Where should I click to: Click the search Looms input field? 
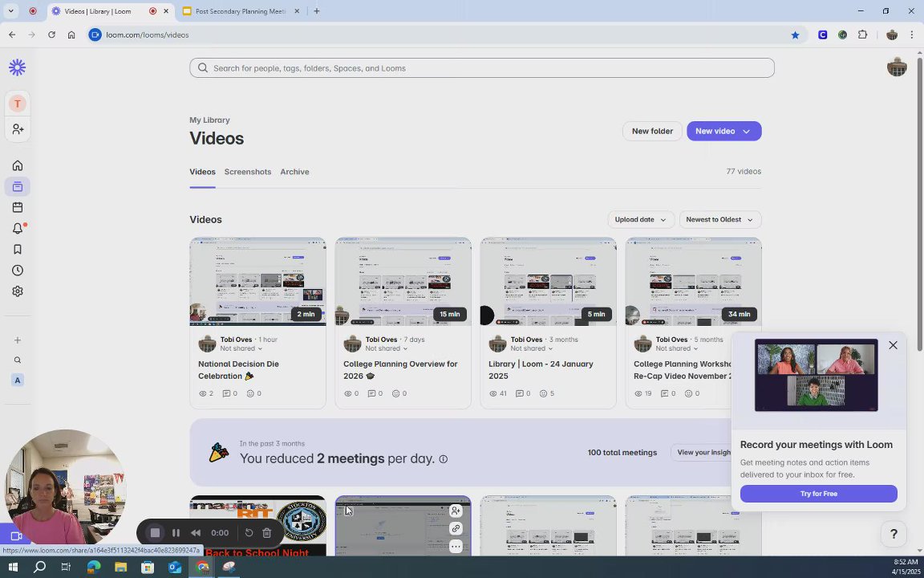click(x=481, y=67)
